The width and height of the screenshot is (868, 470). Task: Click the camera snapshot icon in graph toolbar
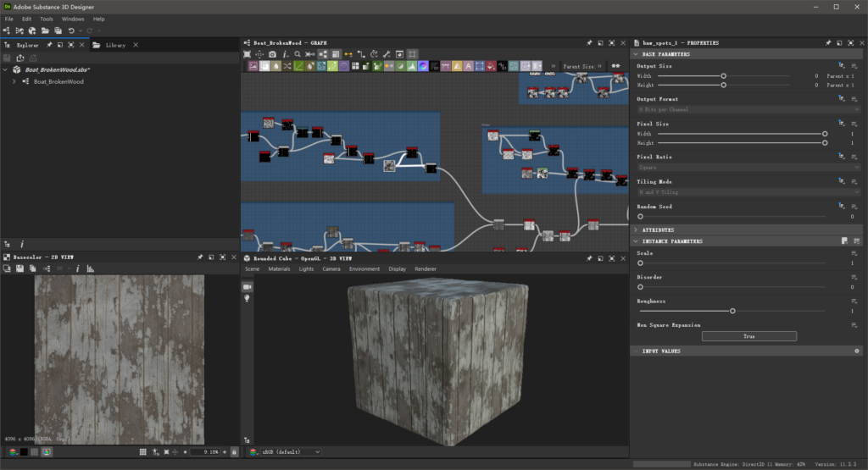[272, 54]
